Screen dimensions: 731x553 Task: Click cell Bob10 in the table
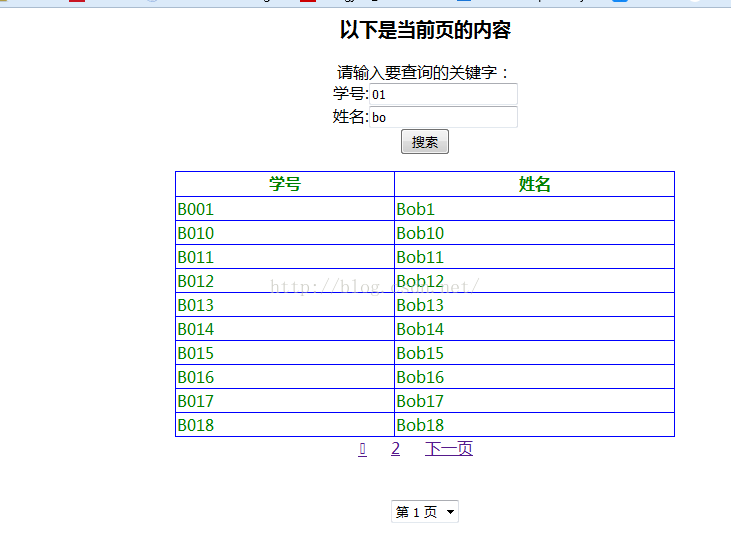(534, 233)
